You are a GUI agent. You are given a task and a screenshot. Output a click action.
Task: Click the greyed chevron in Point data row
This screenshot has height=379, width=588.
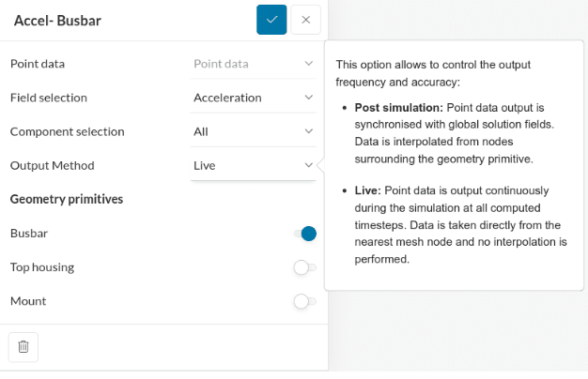click(x=308, y=64)
